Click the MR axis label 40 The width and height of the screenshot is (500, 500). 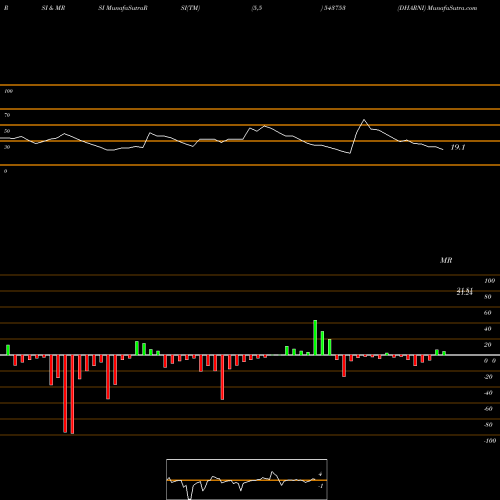coord(488,329)
